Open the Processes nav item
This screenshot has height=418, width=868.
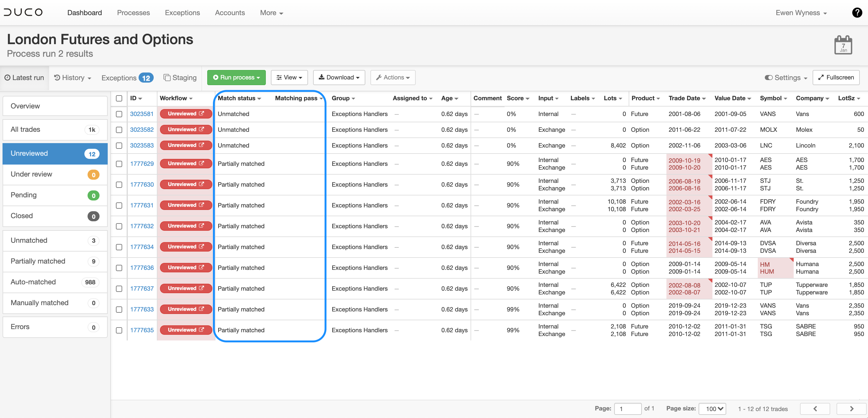click(x=134, y=13)
